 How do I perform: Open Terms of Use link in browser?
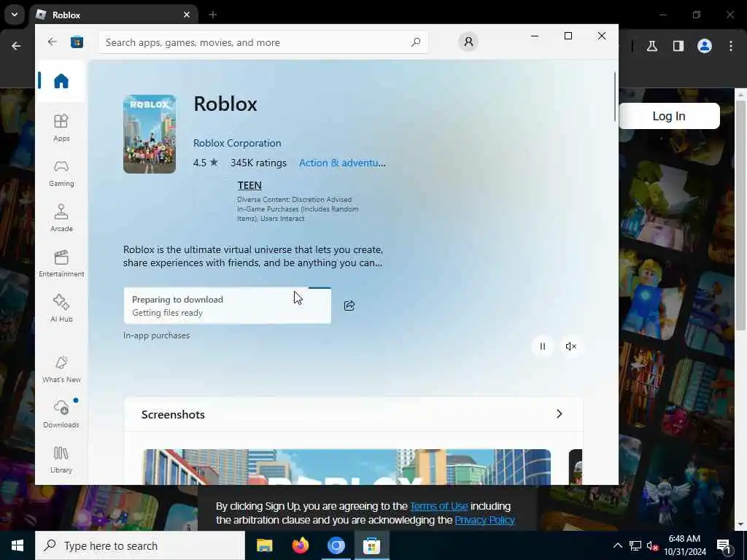(x=438, y=506)
